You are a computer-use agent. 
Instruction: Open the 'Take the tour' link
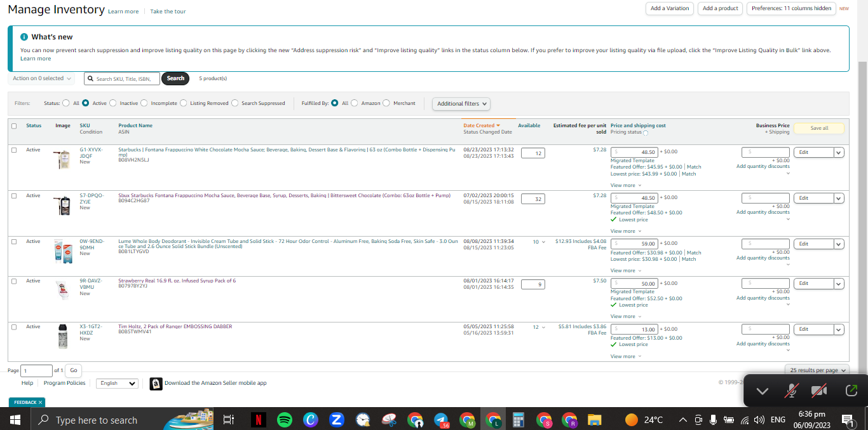(168, 11)
